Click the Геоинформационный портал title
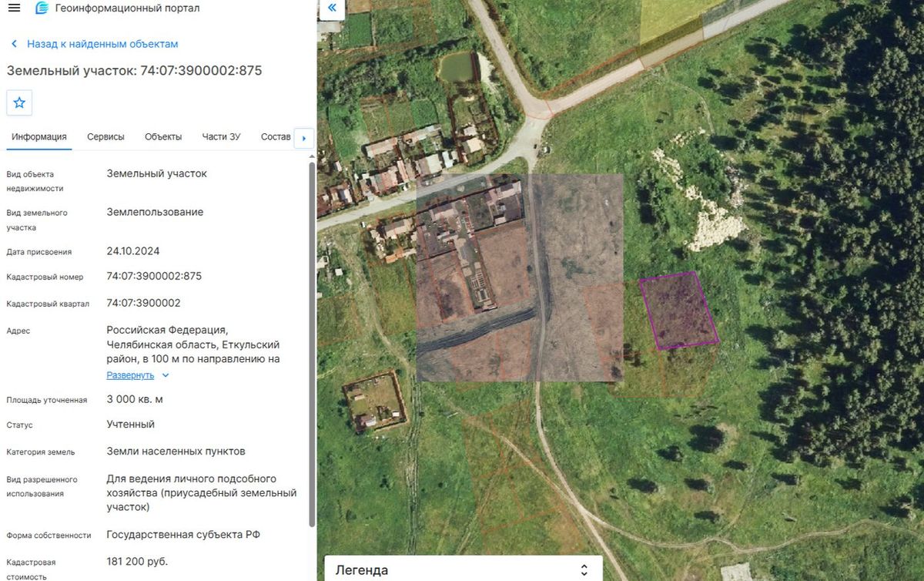This screenshot has height=581, width=924. click(x=127, y=8)
